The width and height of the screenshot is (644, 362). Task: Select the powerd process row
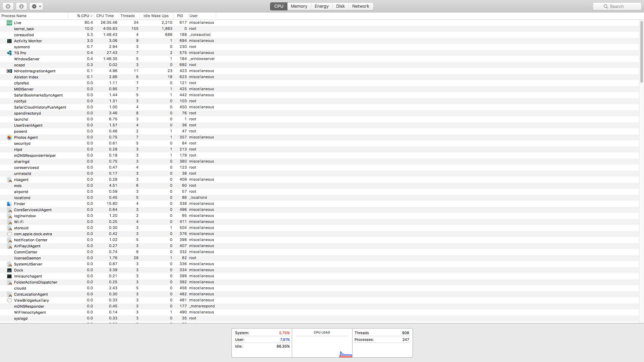pos(319,131)
